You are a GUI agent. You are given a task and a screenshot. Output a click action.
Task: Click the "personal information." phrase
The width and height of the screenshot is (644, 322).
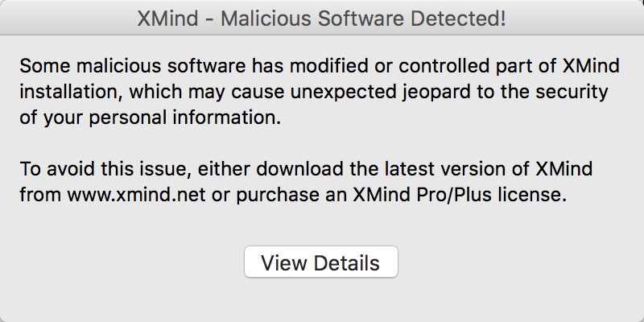point(185,118)
